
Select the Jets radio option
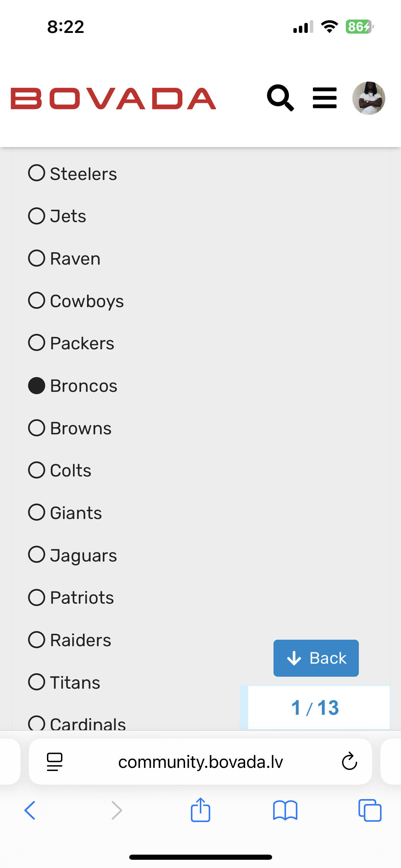coord(37,216)
